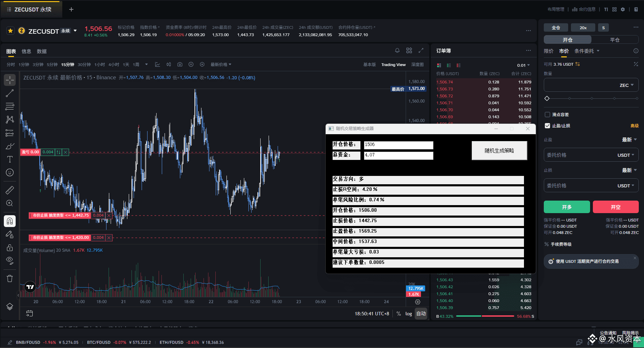Image resolution: width=644 pixels, height=348 pixels.
Task: Enable magnet mode in drawing toolbar
Action: [10, 221]
